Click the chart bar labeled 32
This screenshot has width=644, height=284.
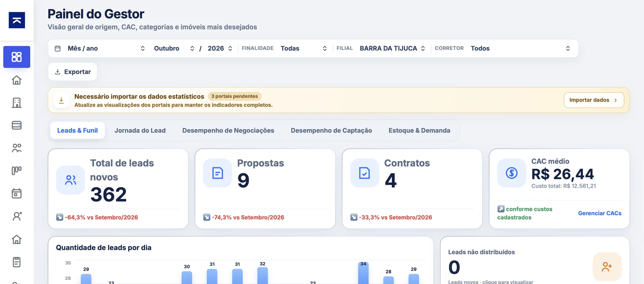(262, 276)
